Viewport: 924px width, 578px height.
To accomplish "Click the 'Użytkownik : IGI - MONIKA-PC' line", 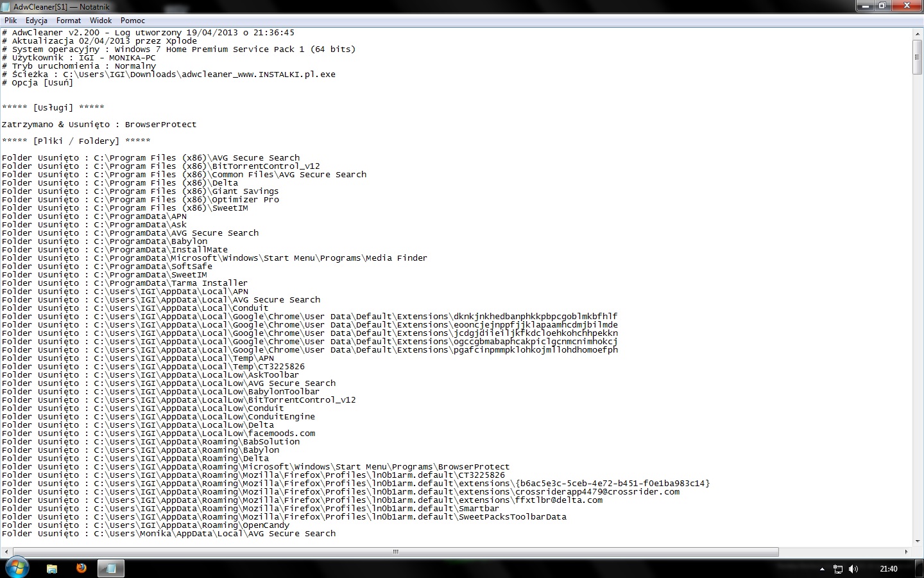I will pos(79,58).
